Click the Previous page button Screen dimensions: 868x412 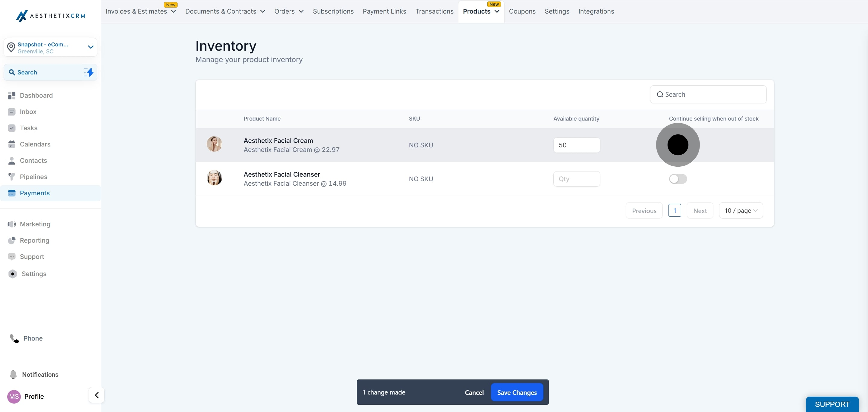[x=644, y=211]
